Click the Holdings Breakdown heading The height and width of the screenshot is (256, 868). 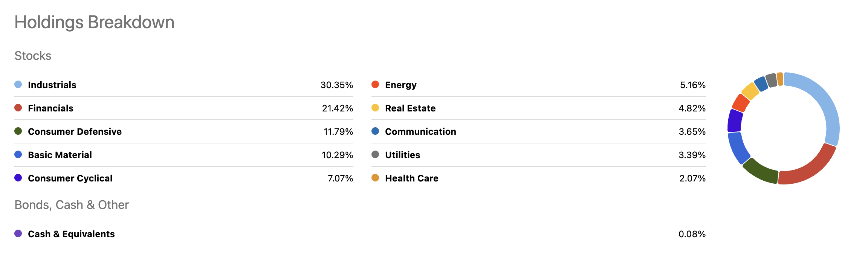[x=94, y=23]
